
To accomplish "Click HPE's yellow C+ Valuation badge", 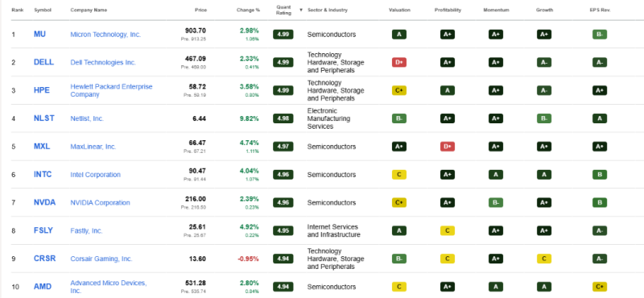I will pos(399,90).
